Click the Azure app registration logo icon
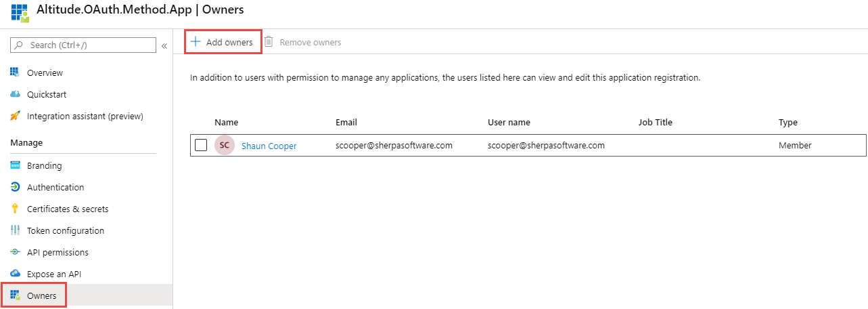The height and width of the screenshot is (309, 868). (x=20, y=13)
